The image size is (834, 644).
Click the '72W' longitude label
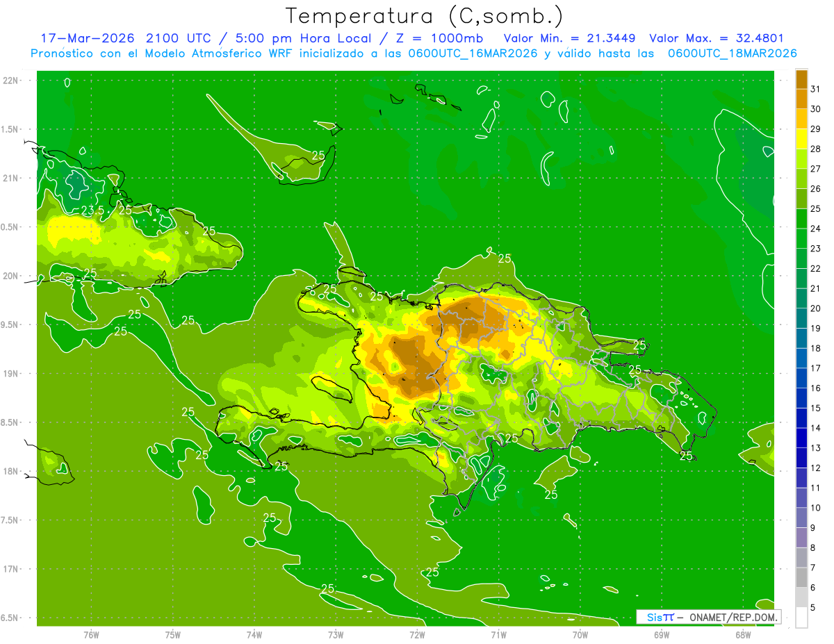[417, 635]
